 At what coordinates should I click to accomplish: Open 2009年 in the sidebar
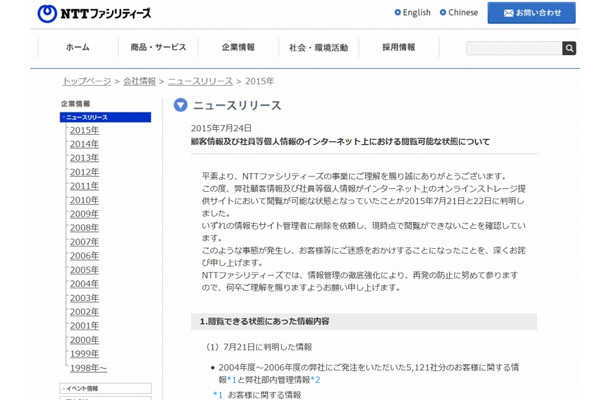84,214
